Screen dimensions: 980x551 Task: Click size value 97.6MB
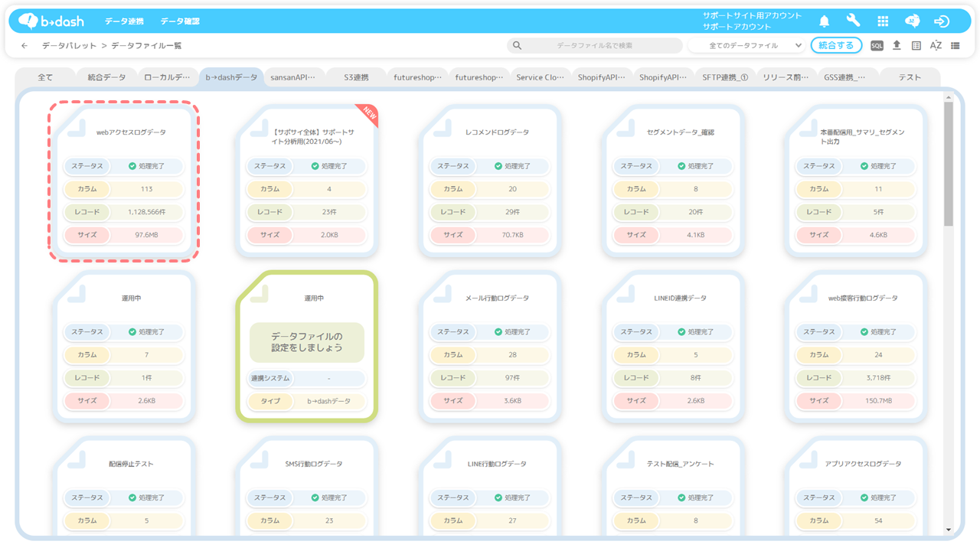[146, 235]
